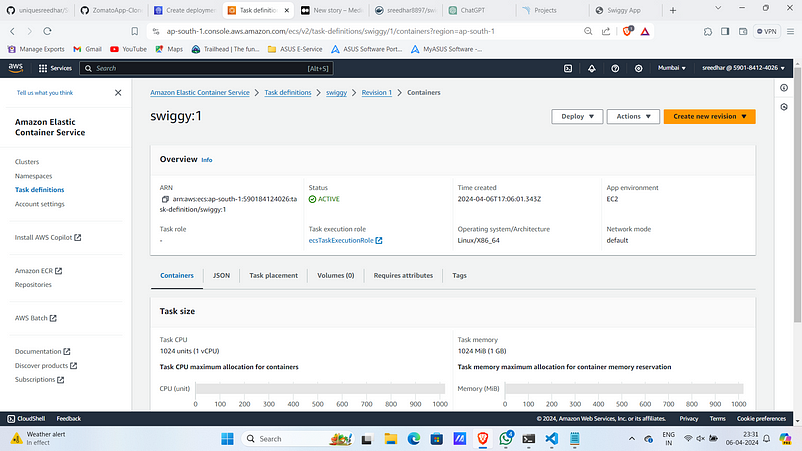Viewport: 802px width, 451px height.
Task: Open File Explorer from taskbar
Action: click(391, 438)
